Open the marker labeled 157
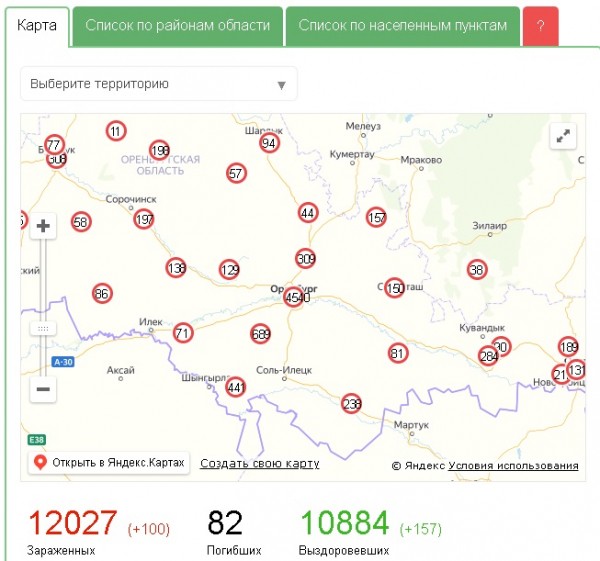 coord(376,217)
